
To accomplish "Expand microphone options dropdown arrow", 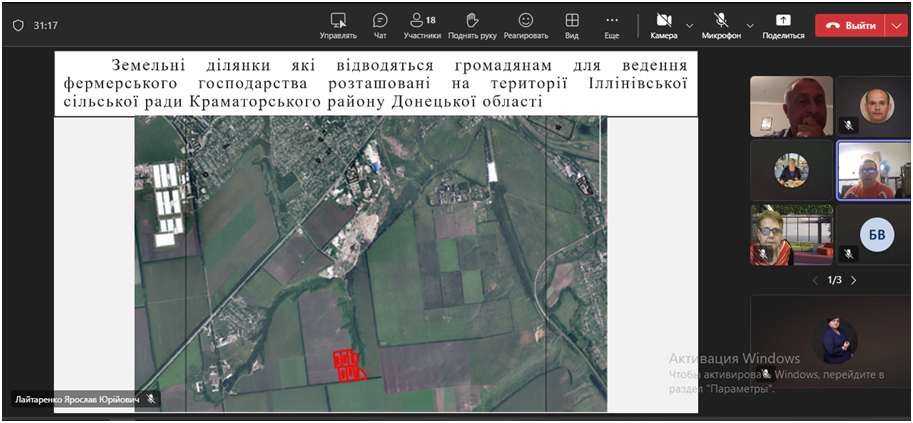I will point(750,25).
